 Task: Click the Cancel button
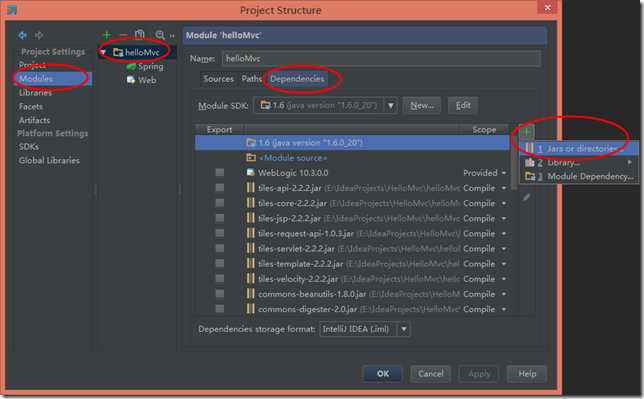pyautogui.click(x=430, y=374)
